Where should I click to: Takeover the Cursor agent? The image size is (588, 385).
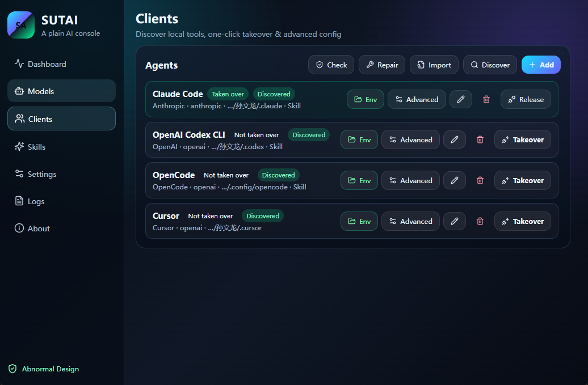pyautogui.click(x=523, y=221)
